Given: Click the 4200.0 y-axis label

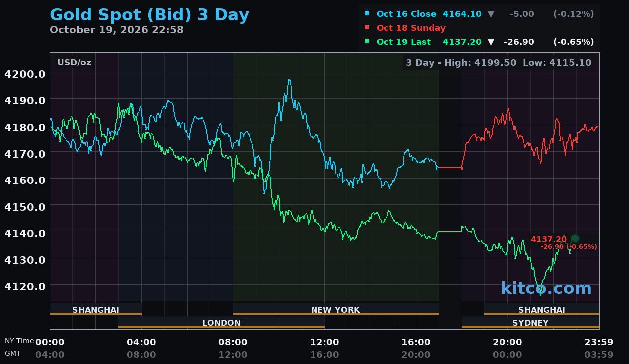Looking at the screenshot, I should tap(25, 74).
